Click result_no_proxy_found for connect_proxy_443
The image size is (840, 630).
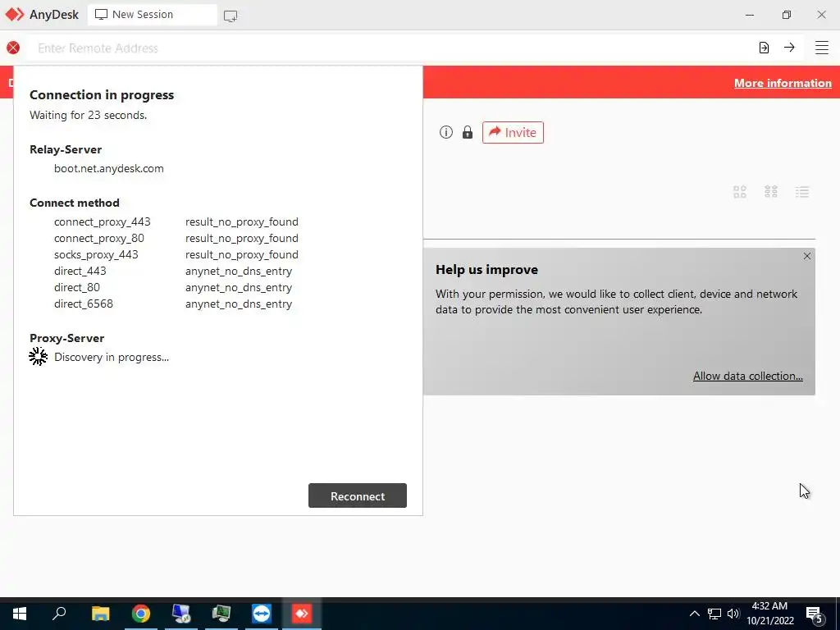point(242,221)
